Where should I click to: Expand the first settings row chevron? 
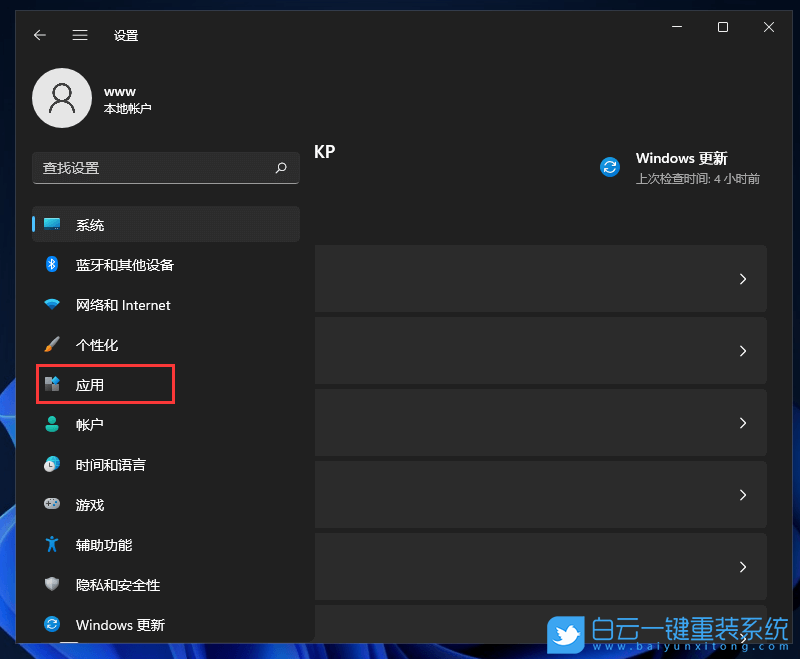pos(742,279)
